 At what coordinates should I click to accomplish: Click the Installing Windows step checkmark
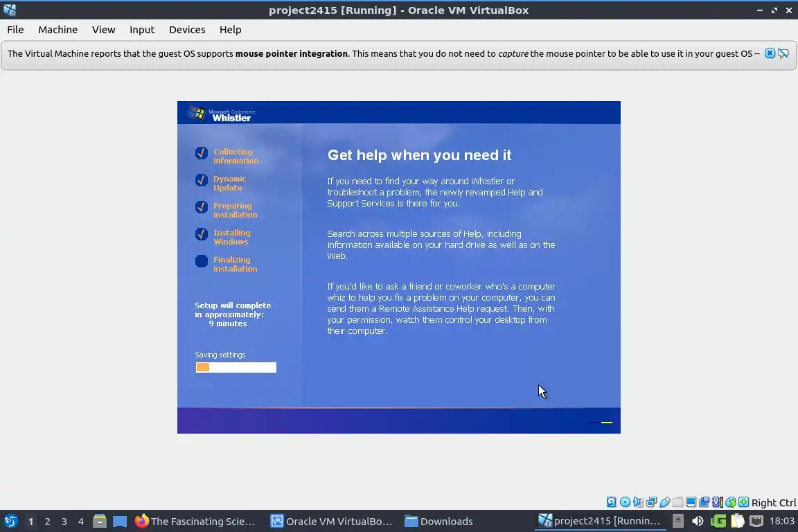(x=202, y=234)
